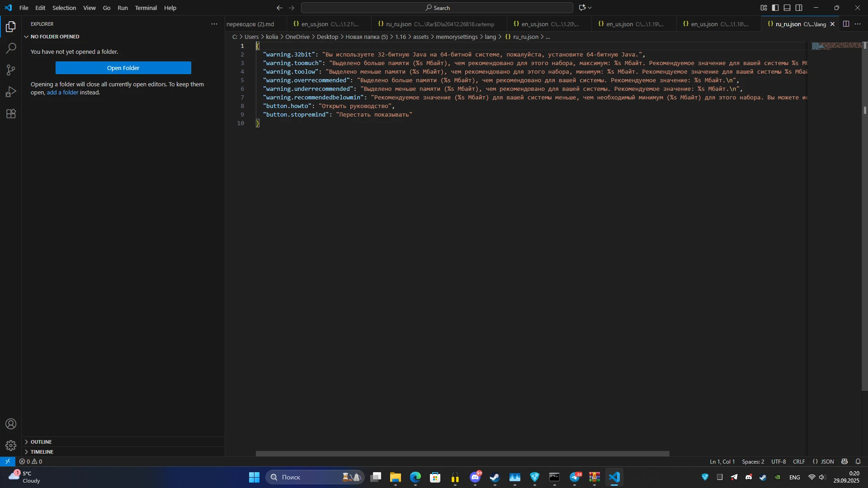Open Manage settings gear icon
Screen dimensions: 868x488
click(11, 446)
